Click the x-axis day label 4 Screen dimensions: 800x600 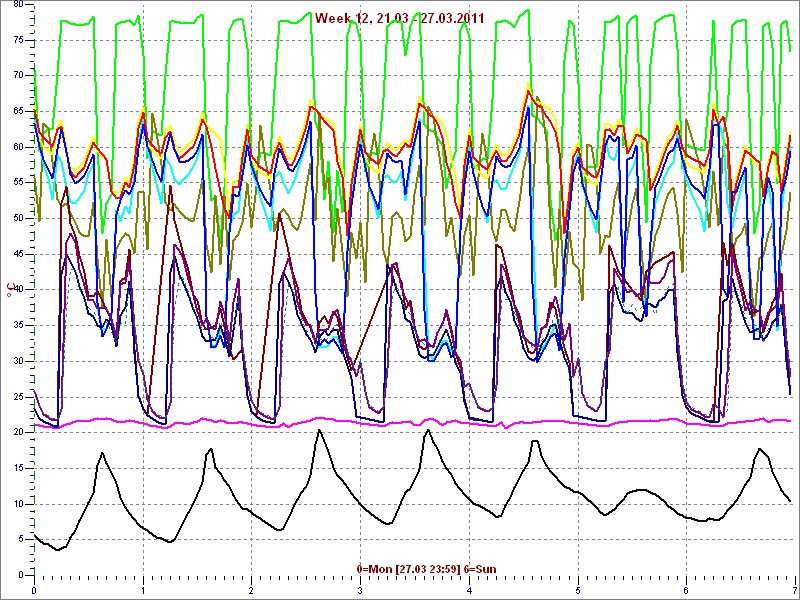click(x=469, y=590)
